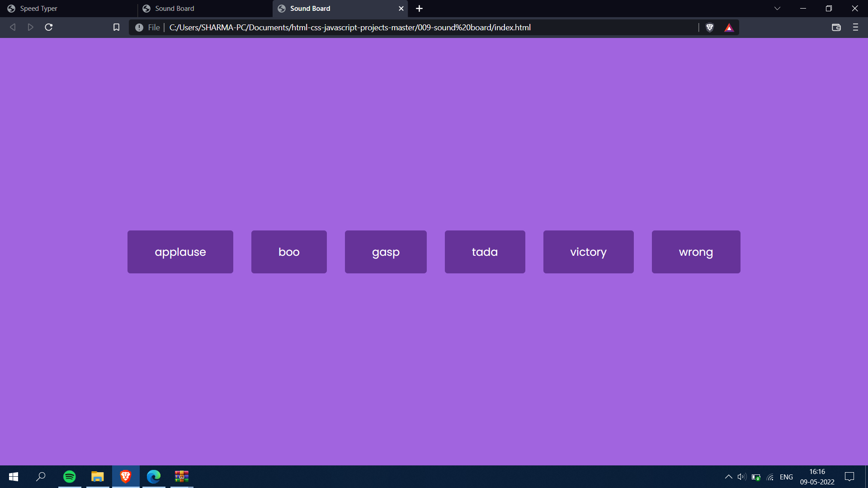Viewport: 868px width, 488px height.
Task: Open Spotify from the taskbar
Action: (70, 477)
